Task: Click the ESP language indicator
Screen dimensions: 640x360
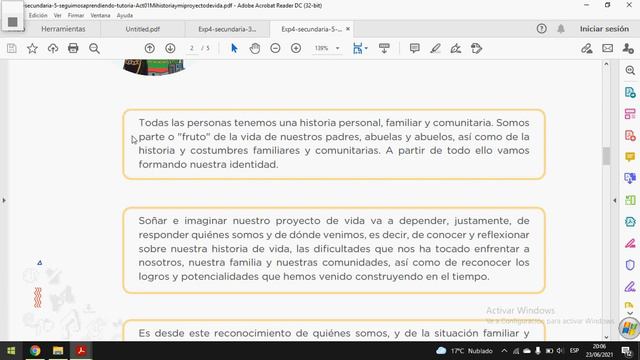Action: click(x=574, y=351)
